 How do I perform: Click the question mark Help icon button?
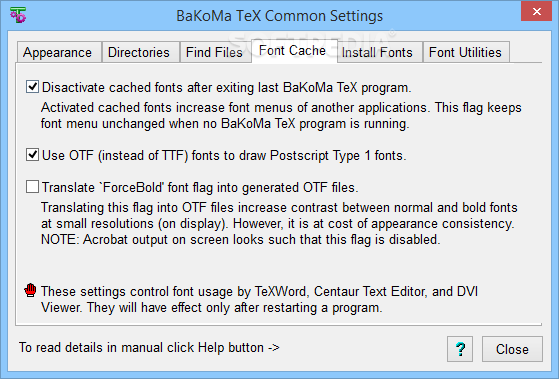pyautogui.click(x=460, y=349)
